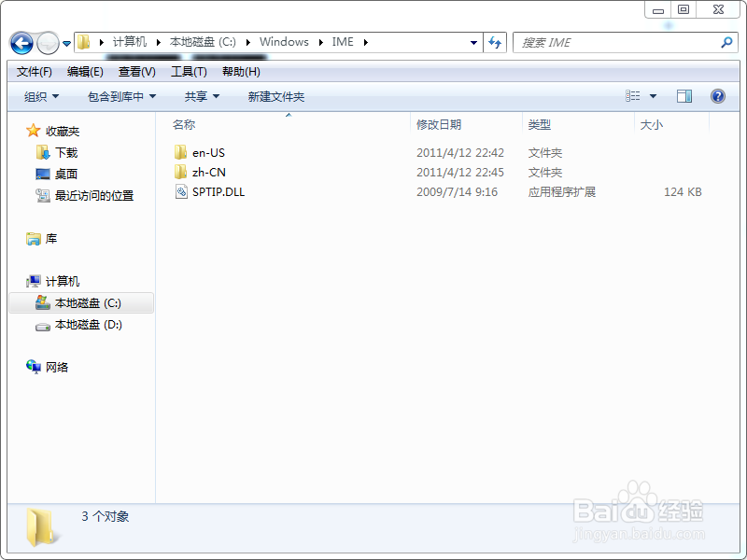Click the en-US folder name
Screen dimensions: 747x560
coord(208,153)
